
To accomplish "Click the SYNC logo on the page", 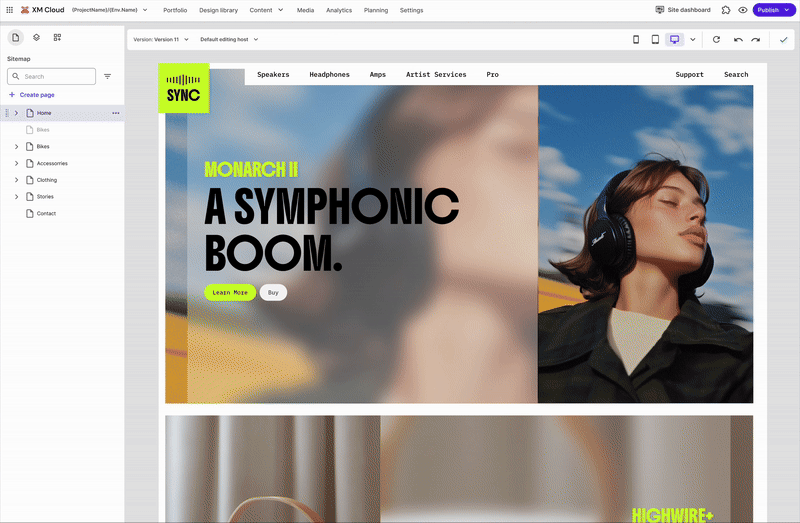I will tap(184, 88).
